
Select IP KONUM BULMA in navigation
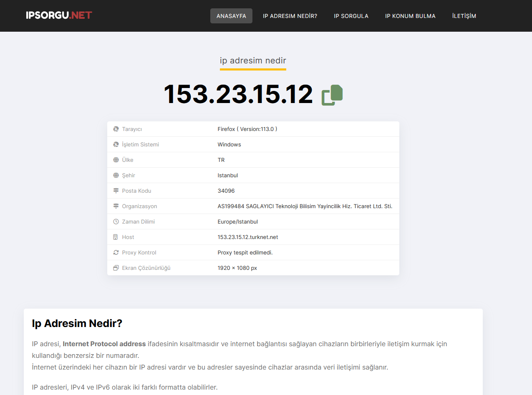click(410, 16)
